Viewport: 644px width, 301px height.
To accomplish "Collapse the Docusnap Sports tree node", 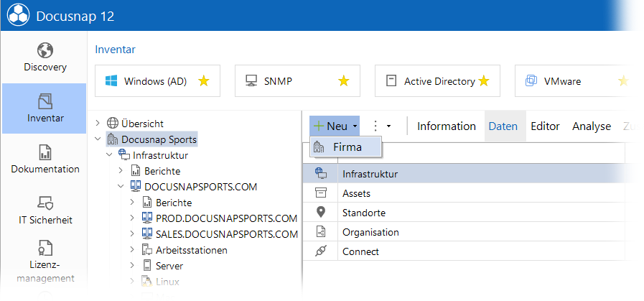I will [98, 139].
